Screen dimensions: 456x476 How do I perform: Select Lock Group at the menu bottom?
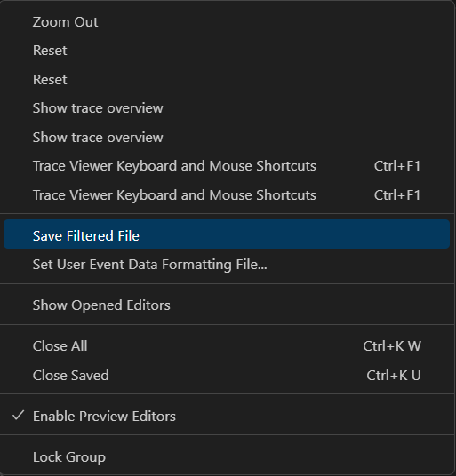click(227, 457)
